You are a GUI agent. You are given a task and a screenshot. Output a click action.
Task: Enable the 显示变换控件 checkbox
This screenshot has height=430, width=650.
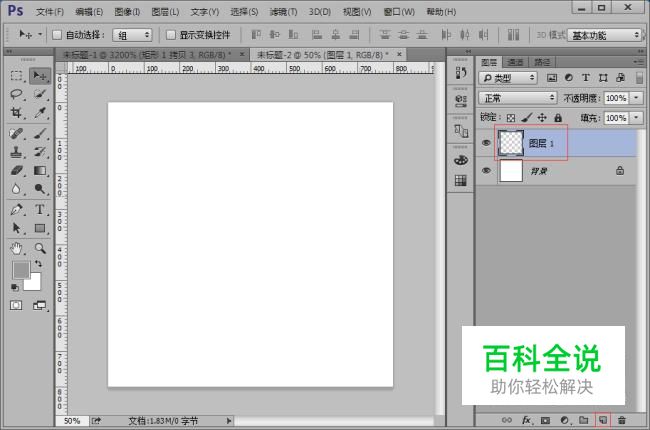coord(171,35)
